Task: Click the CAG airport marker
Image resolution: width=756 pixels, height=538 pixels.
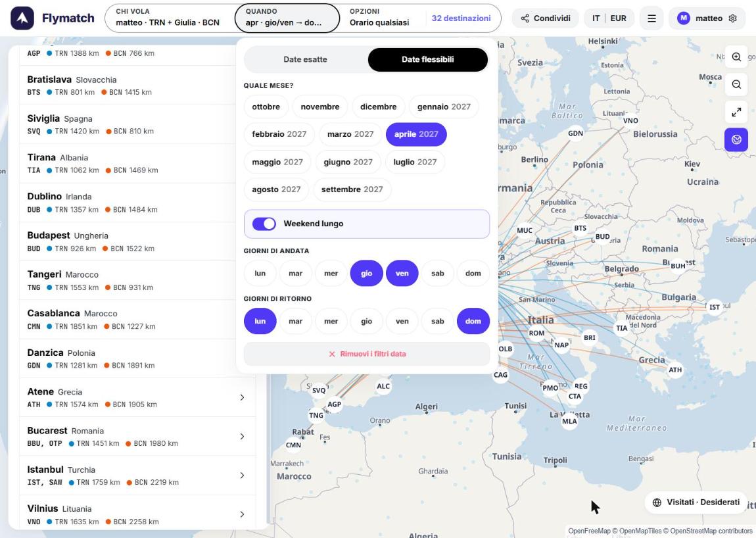Action: tap(500, 375)
